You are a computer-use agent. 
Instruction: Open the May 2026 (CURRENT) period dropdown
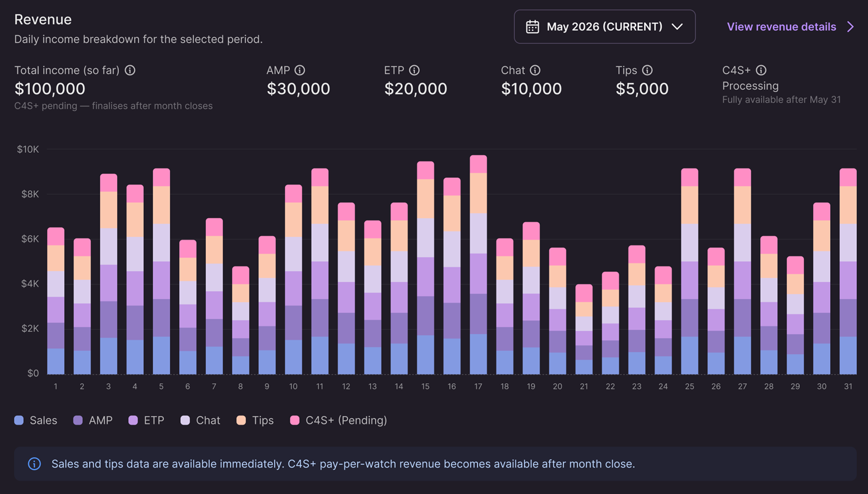[605, 27]
